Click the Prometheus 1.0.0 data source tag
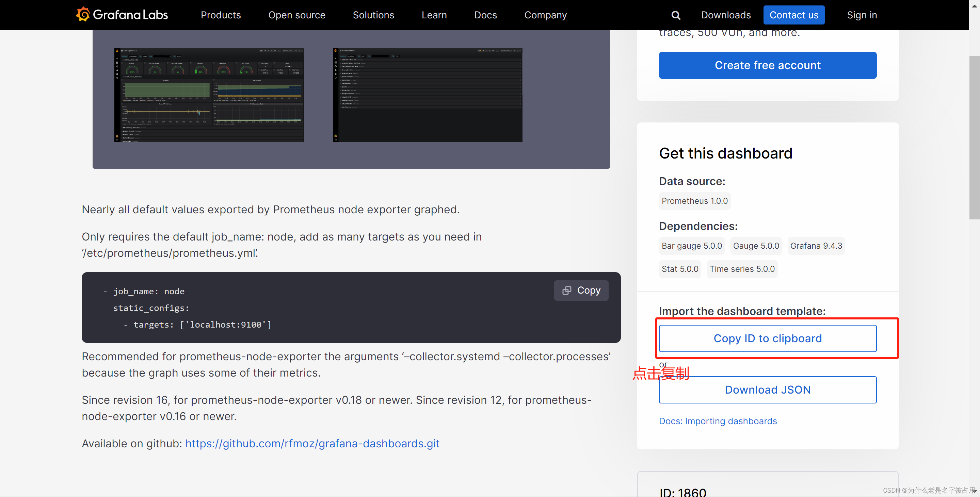The height and width of the screenshot is (497, 980). [695, 201]
